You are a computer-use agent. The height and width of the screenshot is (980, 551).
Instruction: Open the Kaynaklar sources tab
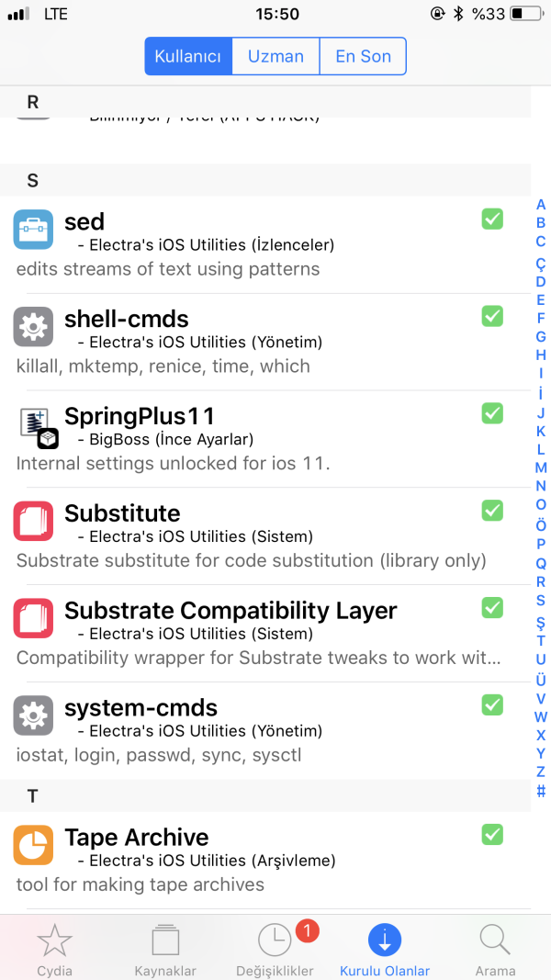pos(165,948)
